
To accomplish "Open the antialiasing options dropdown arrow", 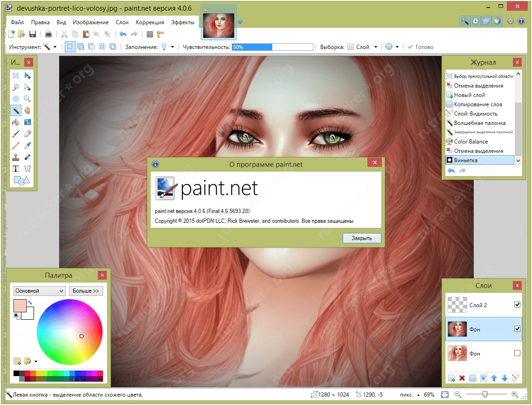I will (x=397, y=47).
